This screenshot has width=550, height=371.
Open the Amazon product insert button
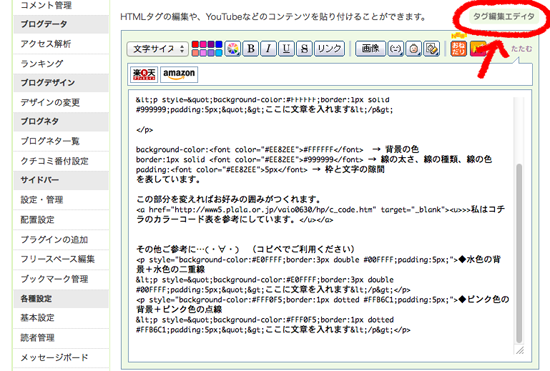(179, 74)
